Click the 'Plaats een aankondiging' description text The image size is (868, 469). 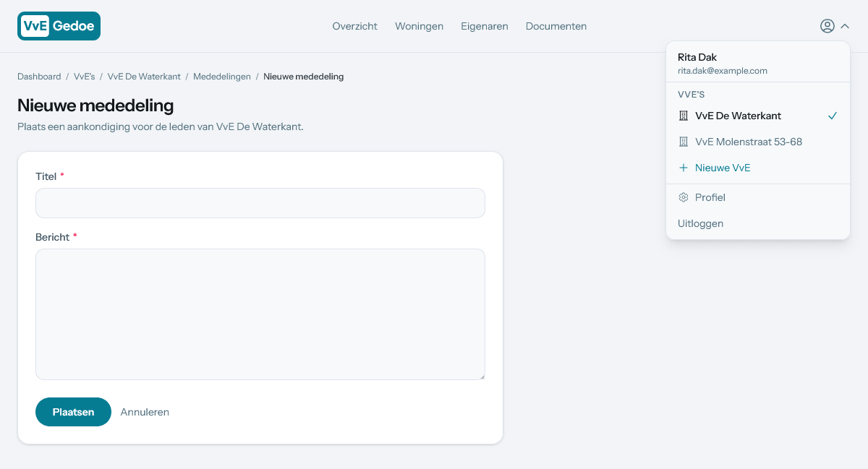[x=161, y=126]
